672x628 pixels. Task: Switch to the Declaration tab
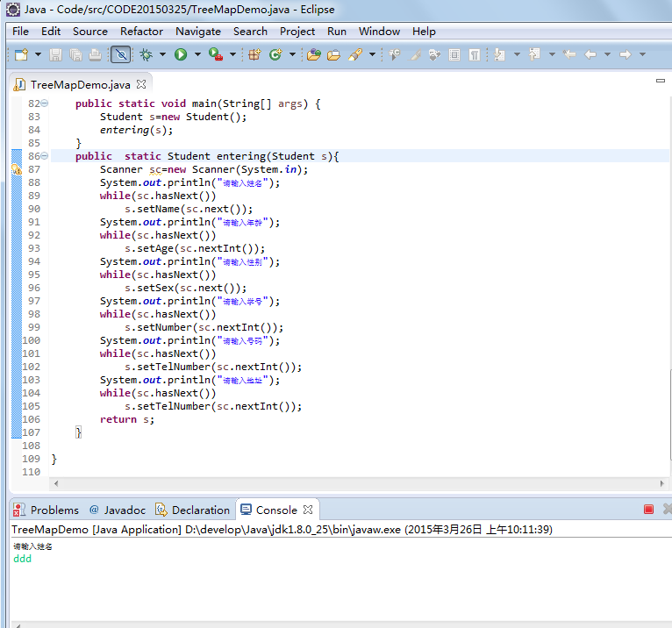click(x=192, y=510)
